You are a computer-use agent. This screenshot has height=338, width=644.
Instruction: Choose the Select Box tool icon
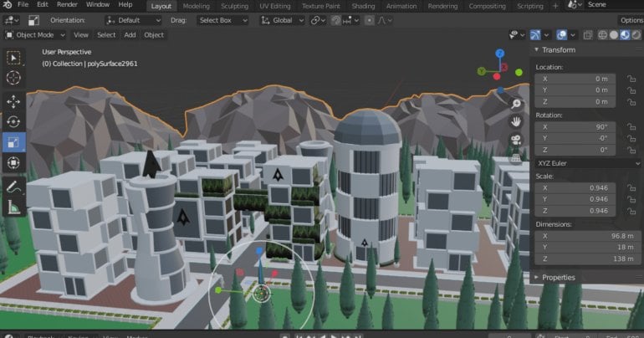13,58
